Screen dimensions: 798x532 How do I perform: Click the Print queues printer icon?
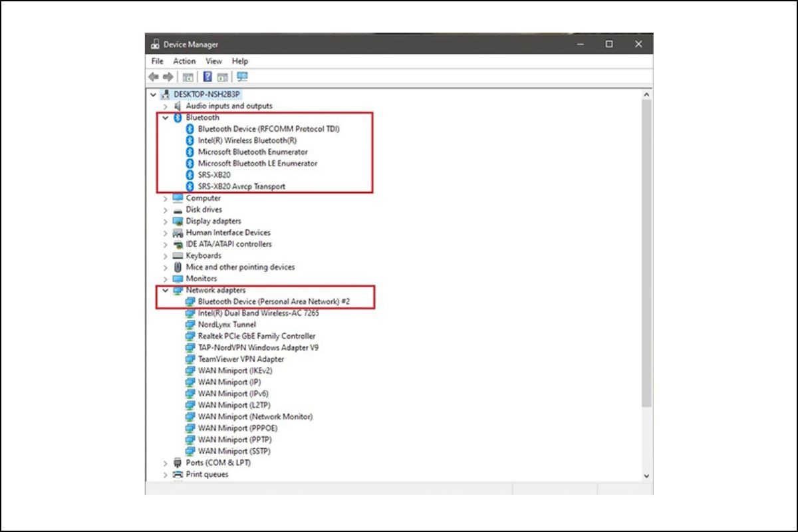point(178,474)
